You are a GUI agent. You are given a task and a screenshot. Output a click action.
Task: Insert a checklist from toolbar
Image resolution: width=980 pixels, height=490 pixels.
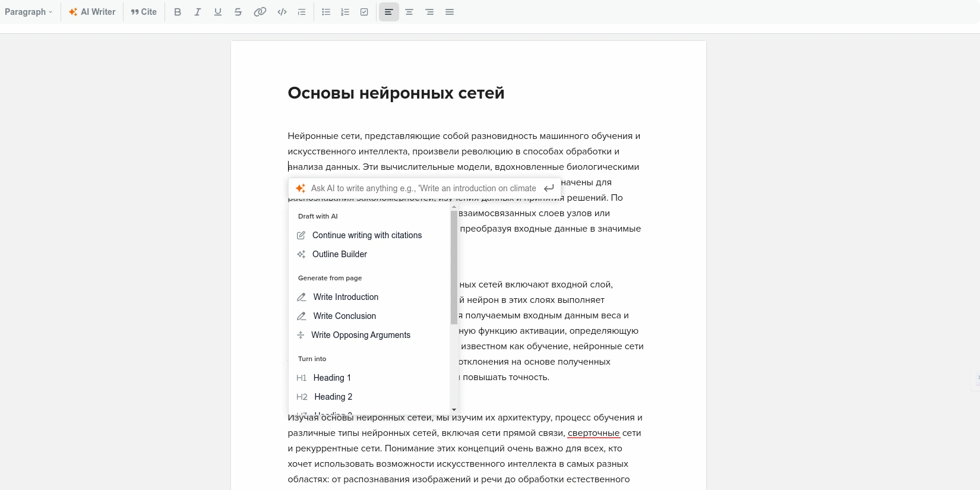pyautogui.click(x=364, y=12)
